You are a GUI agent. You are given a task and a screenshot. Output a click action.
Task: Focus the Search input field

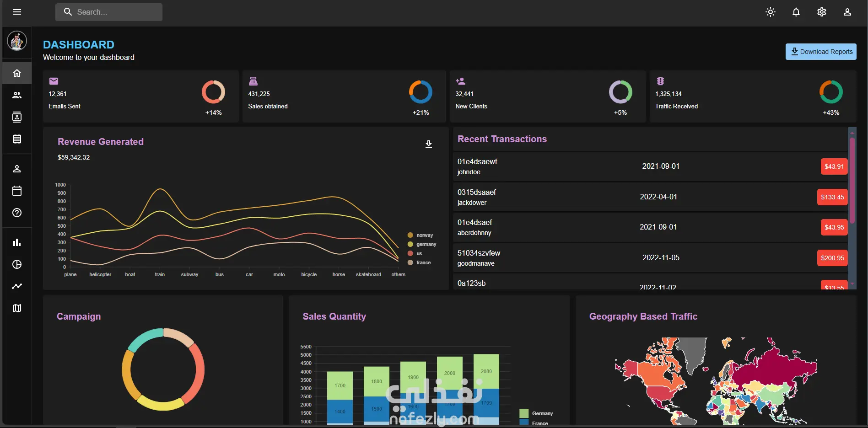tap(109, 12)
